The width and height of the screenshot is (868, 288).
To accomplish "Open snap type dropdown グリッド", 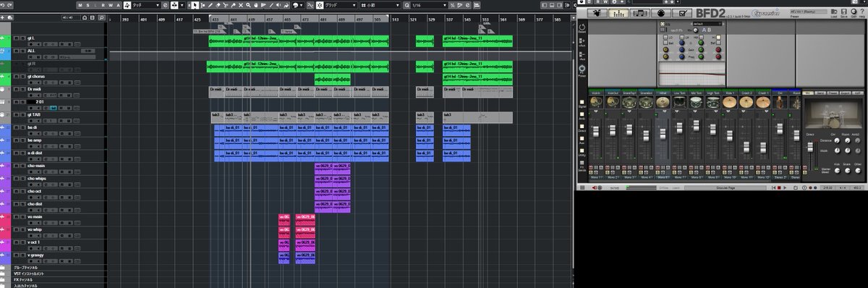I will [x=340, y=5].
